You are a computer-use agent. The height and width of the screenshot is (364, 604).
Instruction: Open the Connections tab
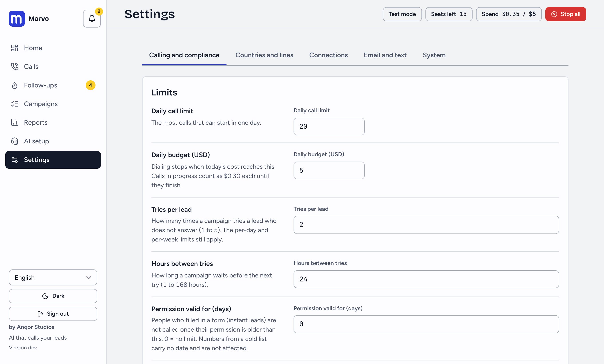point(328,55)
